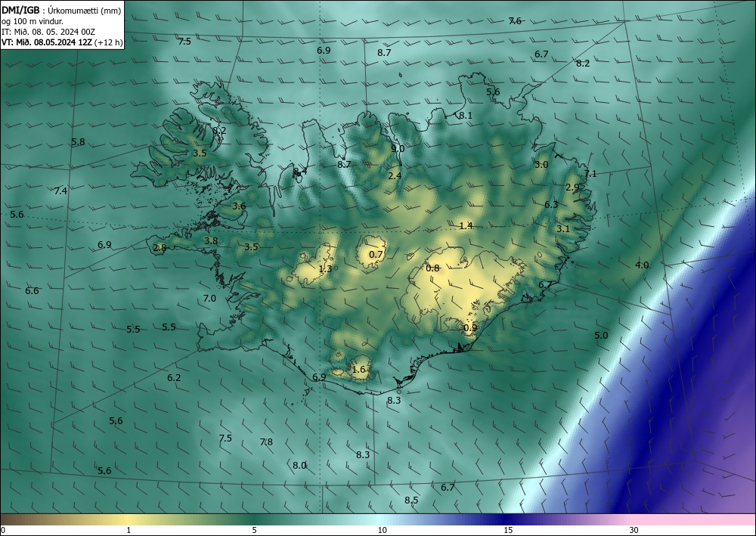Click the map value '6.6'

[x=32, y=291]
